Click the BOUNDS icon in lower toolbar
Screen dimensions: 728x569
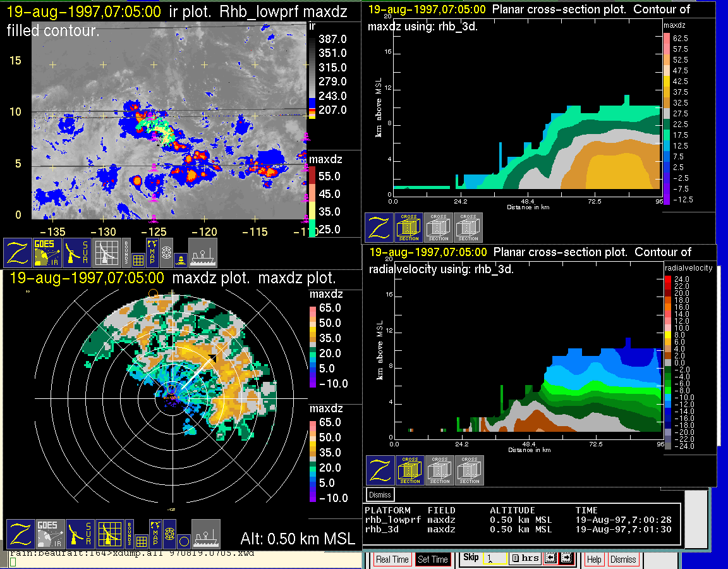[128, 534]
